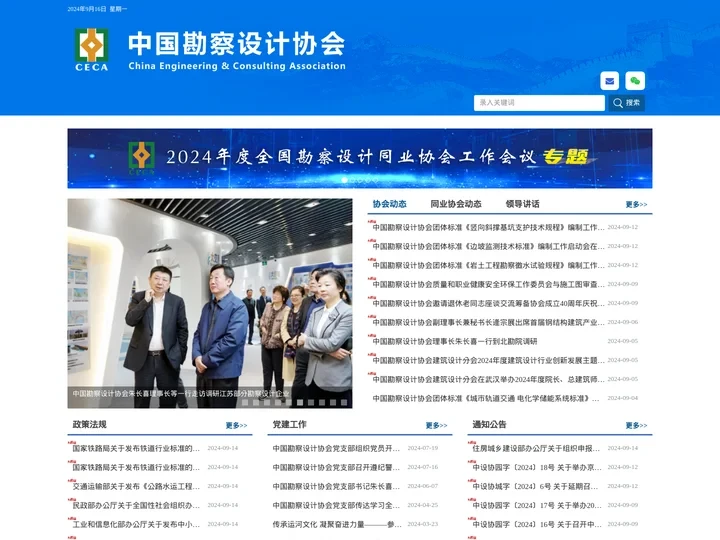This screenshot has height=540, width=720.
Task: Open news 副理事长兼秘书长 钢结构建筑产业 item
Action: (x=489, y=322)
